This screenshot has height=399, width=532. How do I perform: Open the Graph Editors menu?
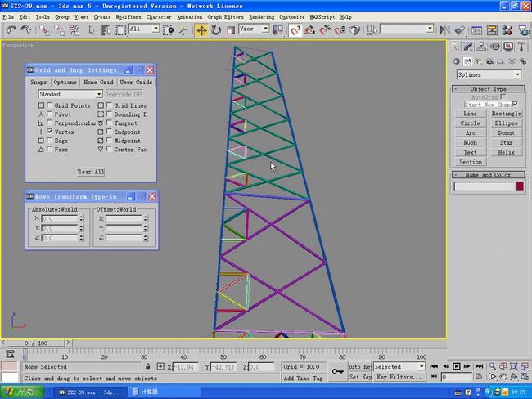coord(225,16)
